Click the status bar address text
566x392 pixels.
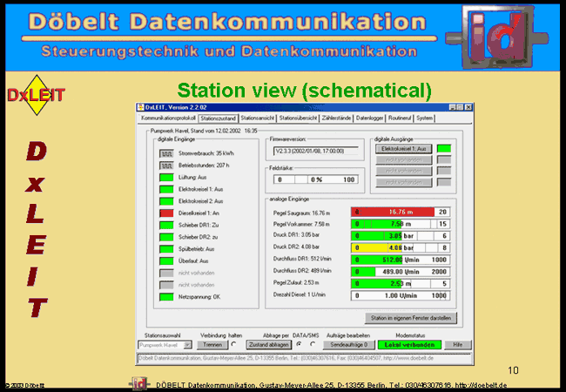click(286, 358)
